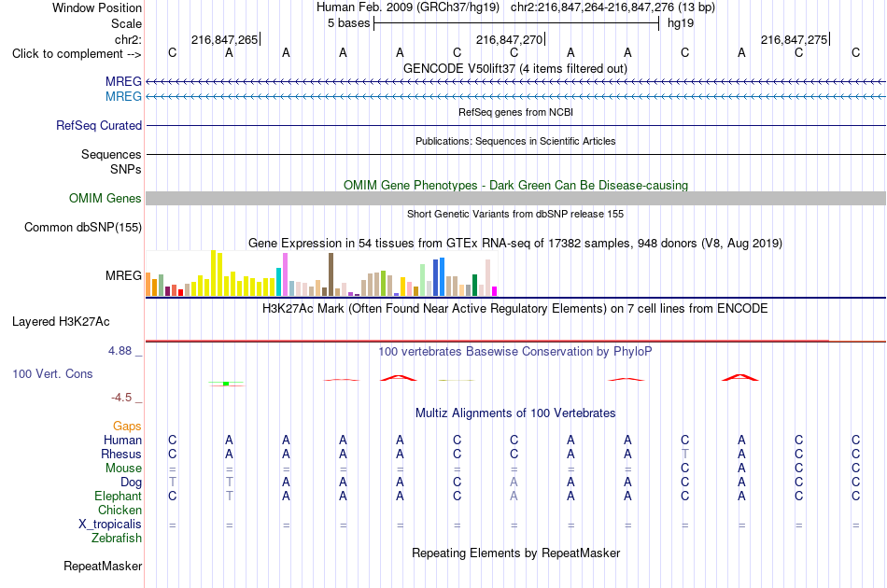Click the Elephant species label
This screenshot has height=588, width=887.
[118, 496]
